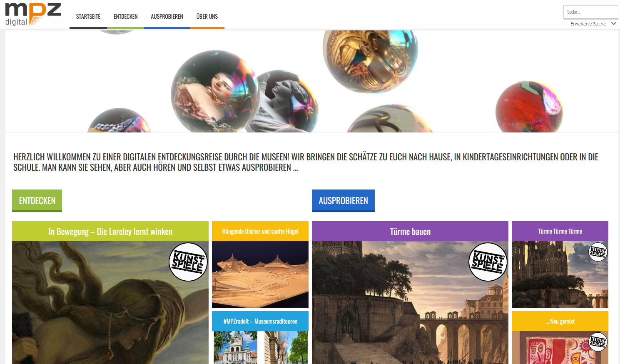Expand the Erweiterte Suche chevron
The height and width of the screenshot is (364, 620).
coord(614,24)
